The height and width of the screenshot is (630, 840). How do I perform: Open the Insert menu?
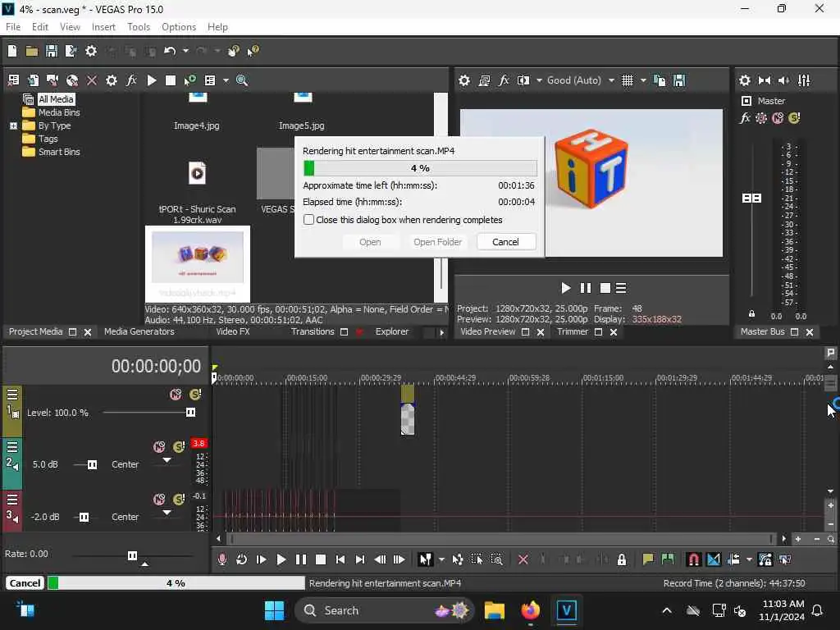103,27
